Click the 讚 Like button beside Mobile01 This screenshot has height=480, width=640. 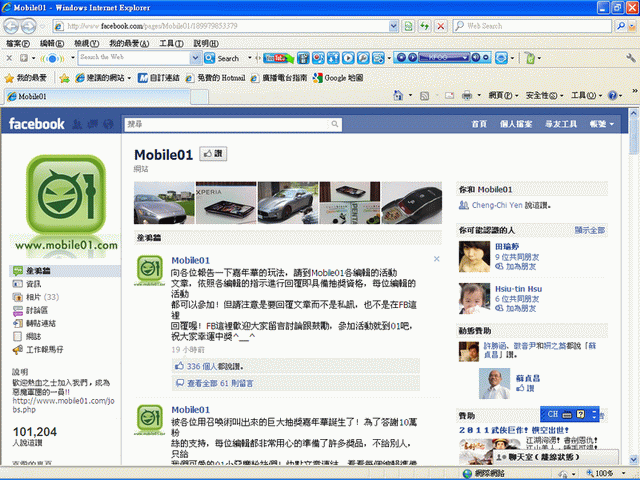click(x=213, y=154)
